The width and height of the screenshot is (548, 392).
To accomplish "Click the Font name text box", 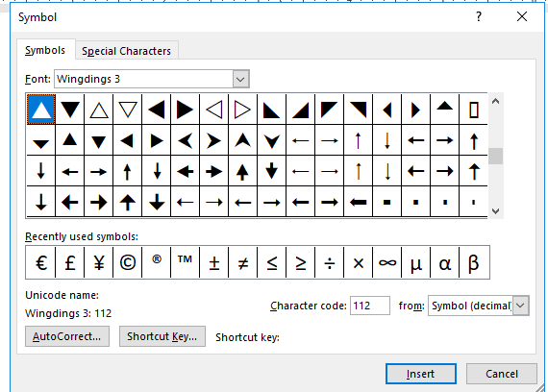I will pos(143,79).
